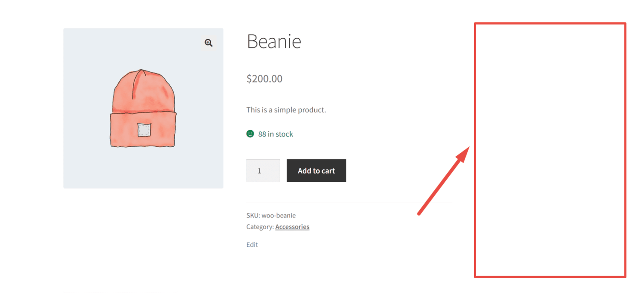Click the "This is a simple product." description
Screen dimensions: 644x295
[x=286, y=110]
